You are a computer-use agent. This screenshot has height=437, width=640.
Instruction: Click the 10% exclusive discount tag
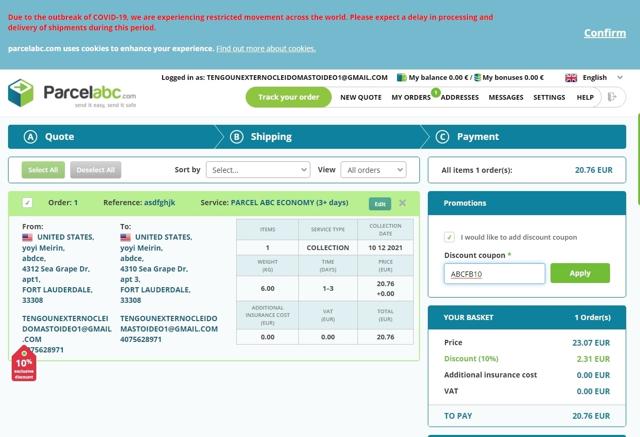tap(24, 364)
